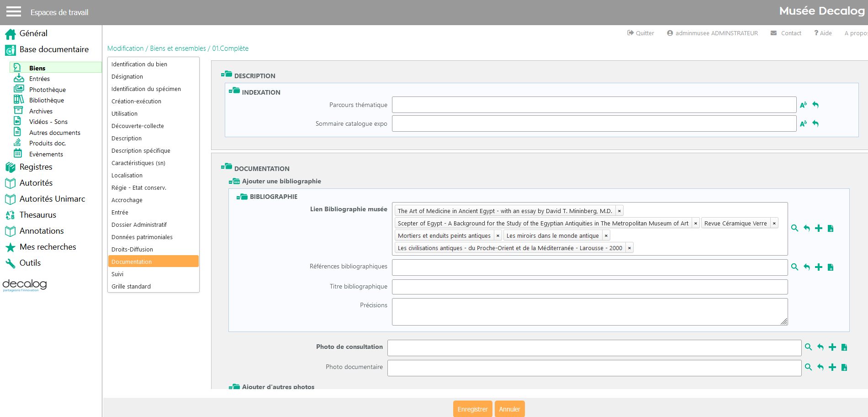Image resolution: width=868 pixels, height=417 pixels.
Task: Click plus icon beside Références bibliographiques
Action: click(x=819, y=267)
